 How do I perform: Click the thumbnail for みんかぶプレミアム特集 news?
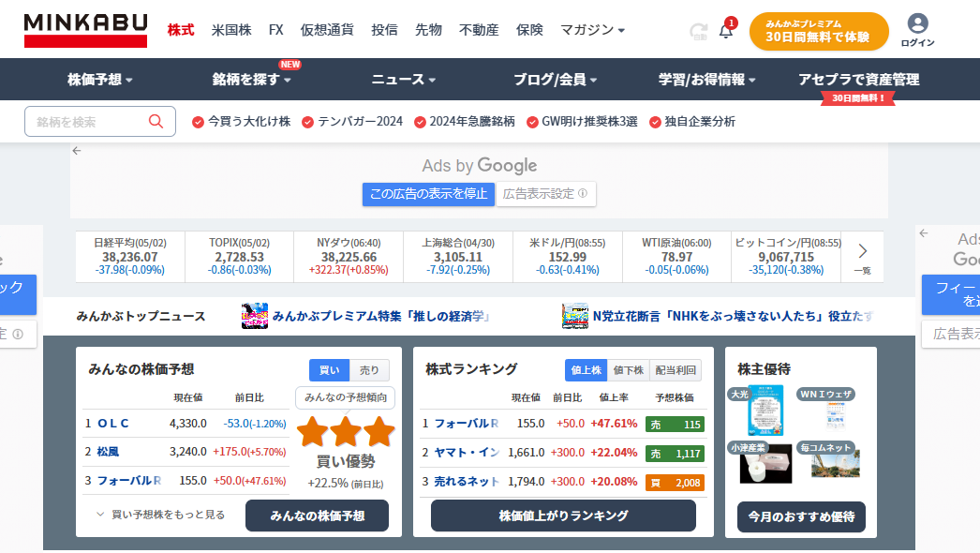(x=255, y=316)
